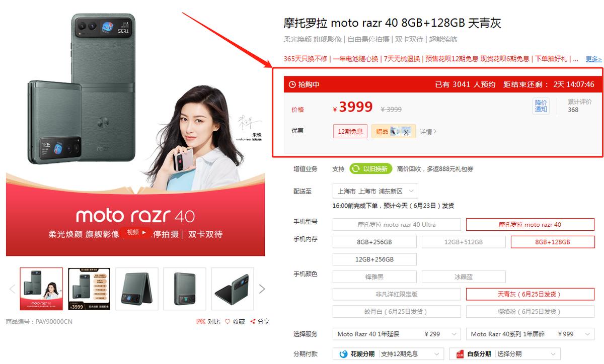Image resolution: width=604 pixels, height=364 pixels.
Task: Choose 摩托罗拉 moto razr 40 Ultra model
Action: click(x=397, y=225)
